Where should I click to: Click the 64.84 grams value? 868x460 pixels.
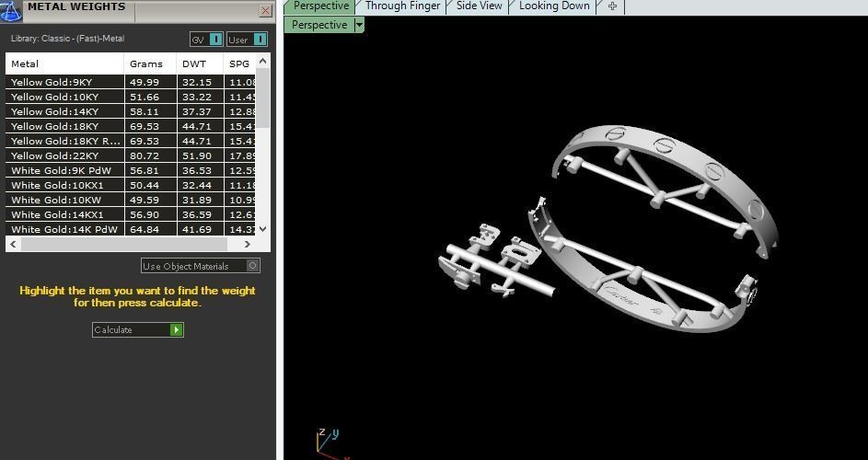144,229
